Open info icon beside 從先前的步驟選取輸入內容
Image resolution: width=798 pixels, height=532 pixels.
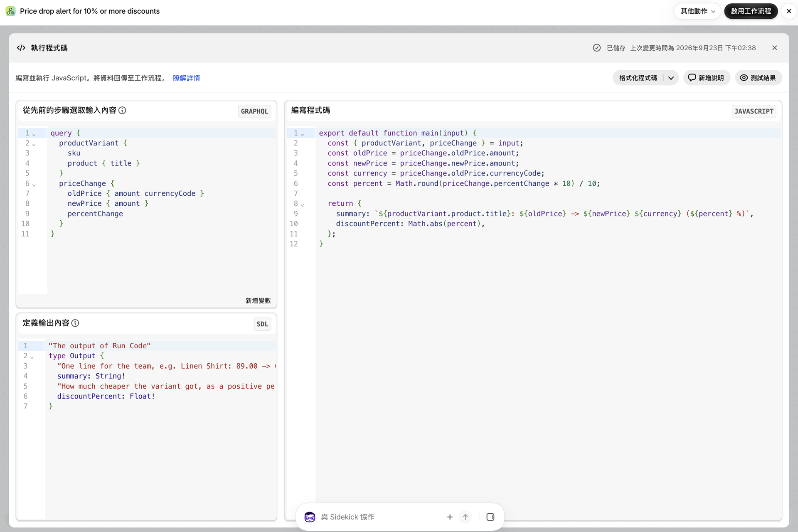tap(122, 110)
